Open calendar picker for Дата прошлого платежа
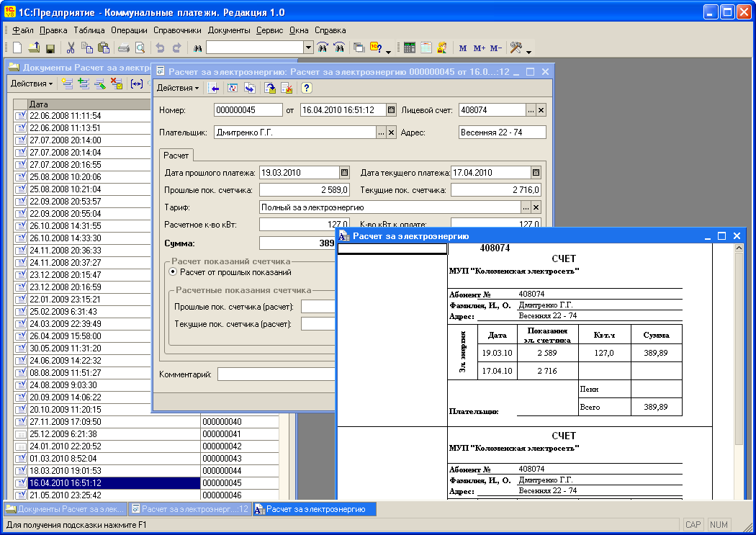The width and height of the screenshot is (756, 535). coord(344,172)
